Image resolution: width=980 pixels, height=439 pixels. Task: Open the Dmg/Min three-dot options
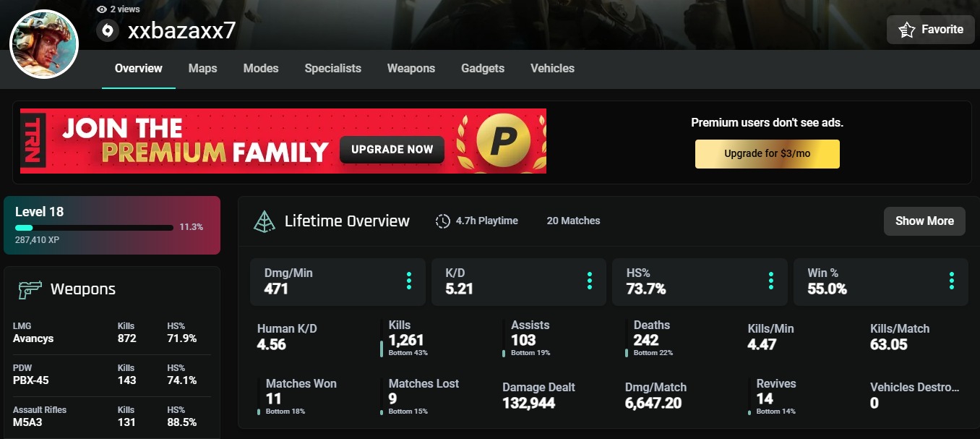pyautogui.click(x=409, y=281)
